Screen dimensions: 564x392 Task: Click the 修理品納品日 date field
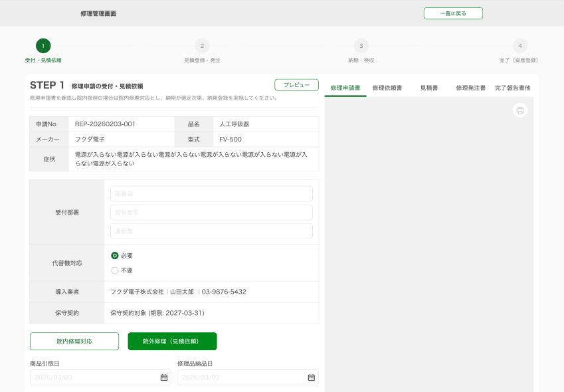248,377
